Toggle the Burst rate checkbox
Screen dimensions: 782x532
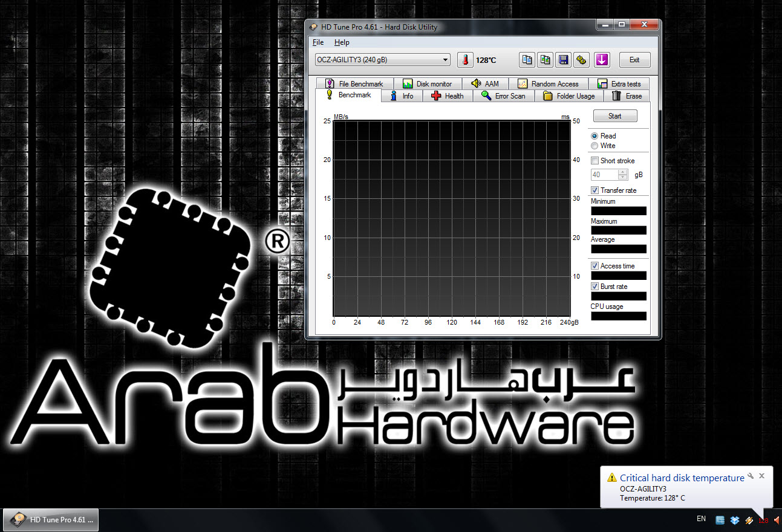click(x=595, y=287)
